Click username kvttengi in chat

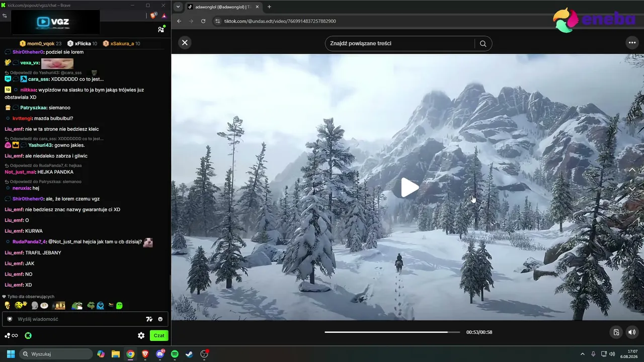(22, 119)
